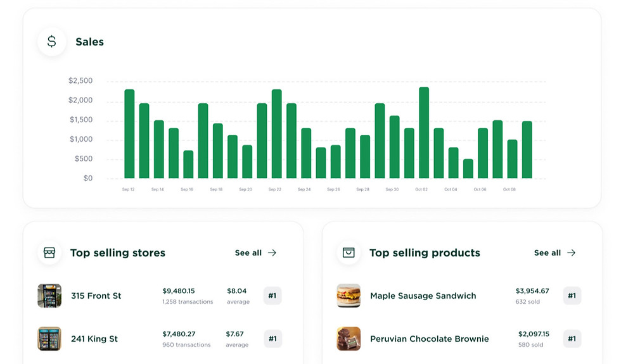
Task: Click the arrow next to products See all
Action: click(x=572, y=253)
